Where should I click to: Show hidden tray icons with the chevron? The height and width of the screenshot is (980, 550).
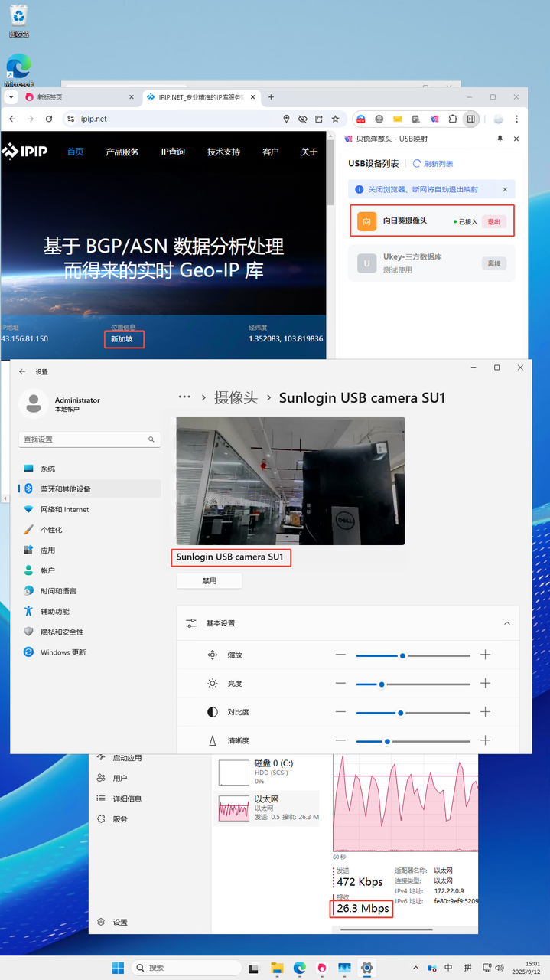[x=415, y=968]
